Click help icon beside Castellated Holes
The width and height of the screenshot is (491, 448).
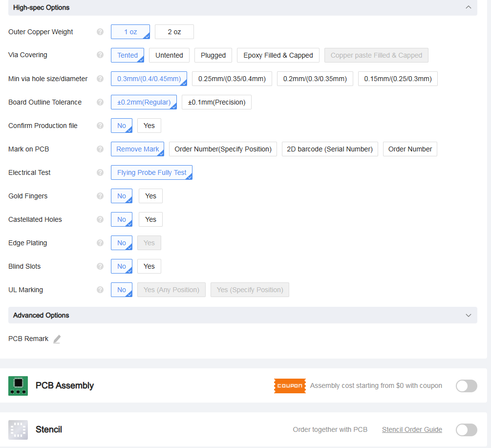[x=100, y=219]
